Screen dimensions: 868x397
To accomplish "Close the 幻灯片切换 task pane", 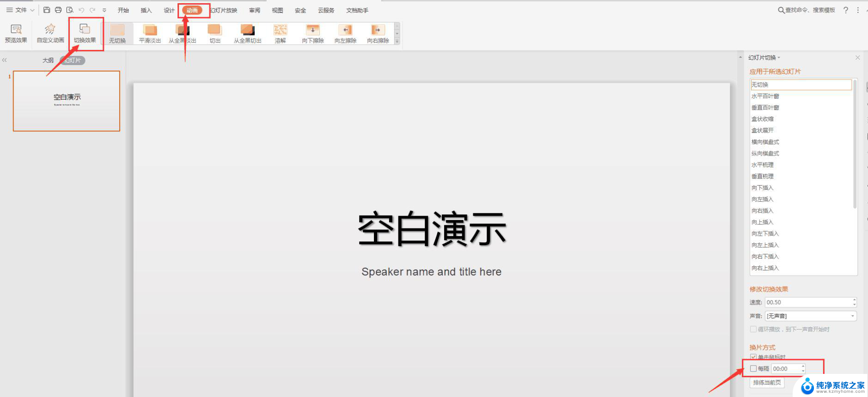I will 858,58.
